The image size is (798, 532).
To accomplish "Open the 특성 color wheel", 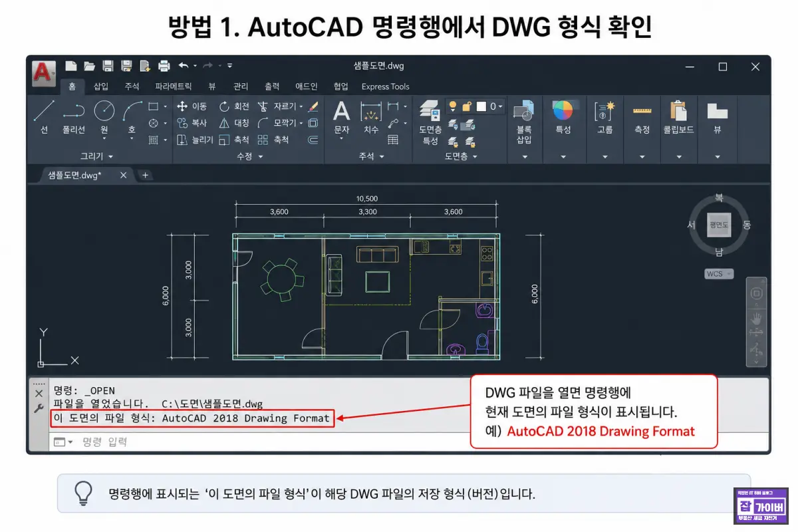I will point(563,110).
